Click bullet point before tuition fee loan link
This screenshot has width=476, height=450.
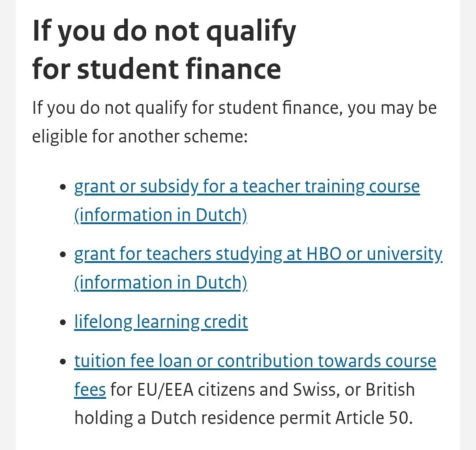tap(62, 362)
